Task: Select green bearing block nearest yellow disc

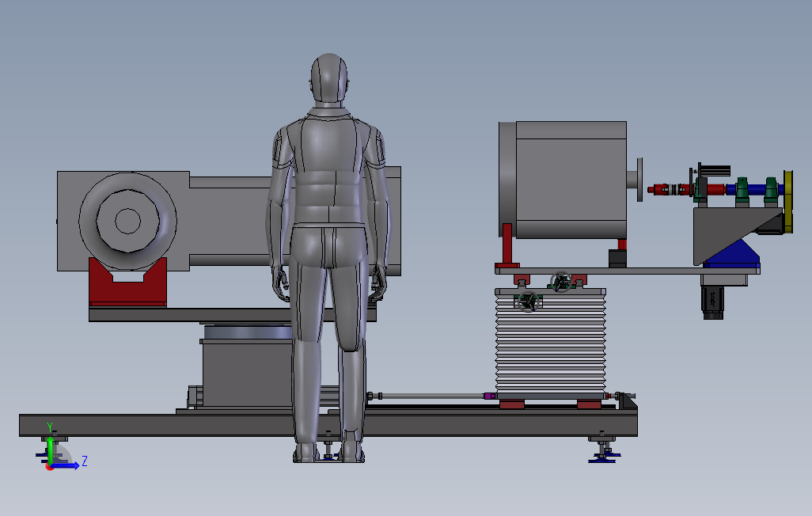Action: [x=771, y=190]
